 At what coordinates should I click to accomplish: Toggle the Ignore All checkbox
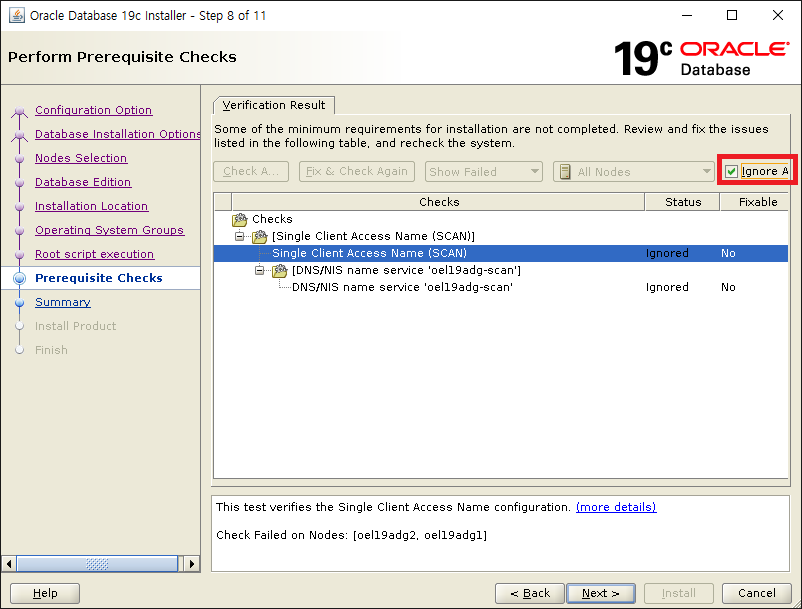731,171
